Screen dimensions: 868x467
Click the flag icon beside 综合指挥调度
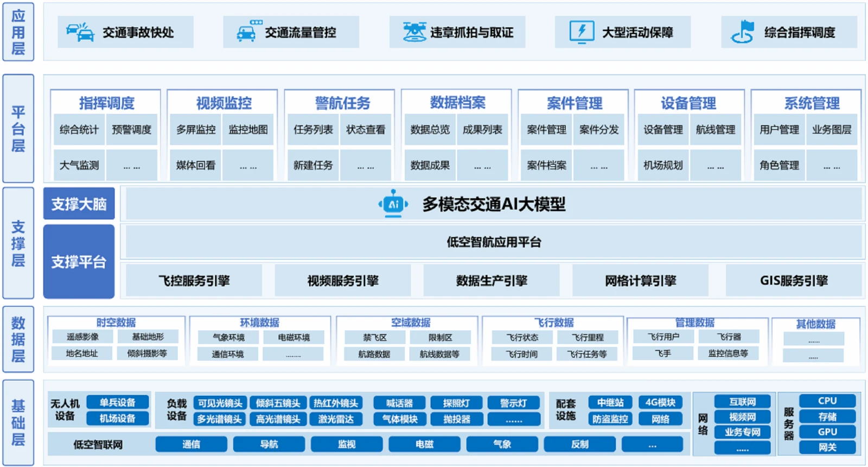coord(743,31)
